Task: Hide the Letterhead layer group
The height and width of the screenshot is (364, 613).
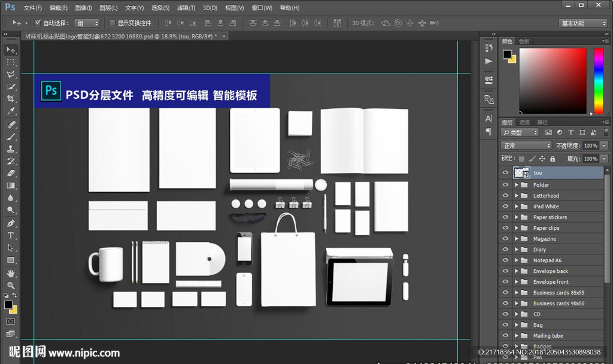Action: pos(505,196)
